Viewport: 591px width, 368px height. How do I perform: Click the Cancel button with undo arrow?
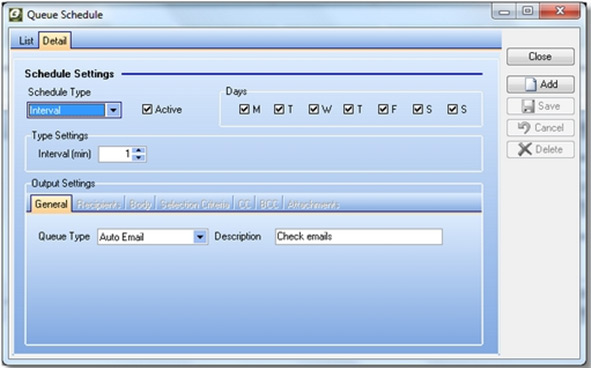540,128
